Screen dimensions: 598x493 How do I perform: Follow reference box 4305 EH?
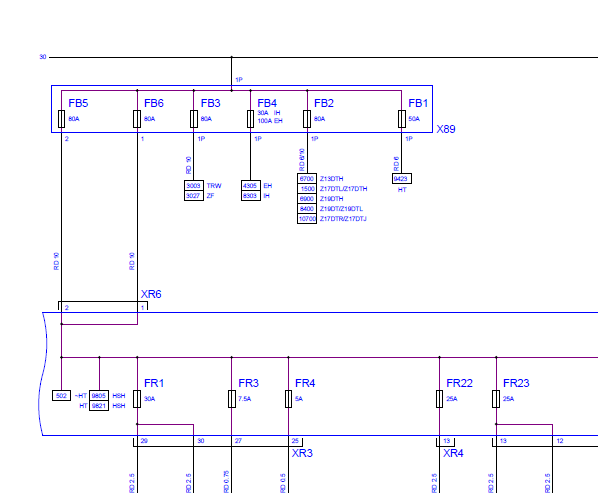pyautogui.click(x=251, y=186)
